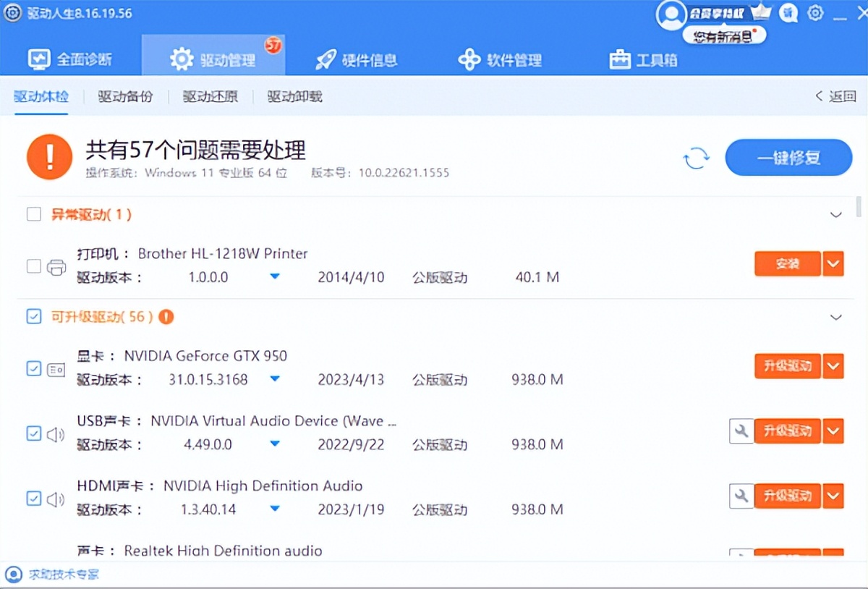Click the wrench icon next to HDMI声卡 upgrade
This screenshot has height=589, width=868.
pyautogui.click(x=741, y=496)
